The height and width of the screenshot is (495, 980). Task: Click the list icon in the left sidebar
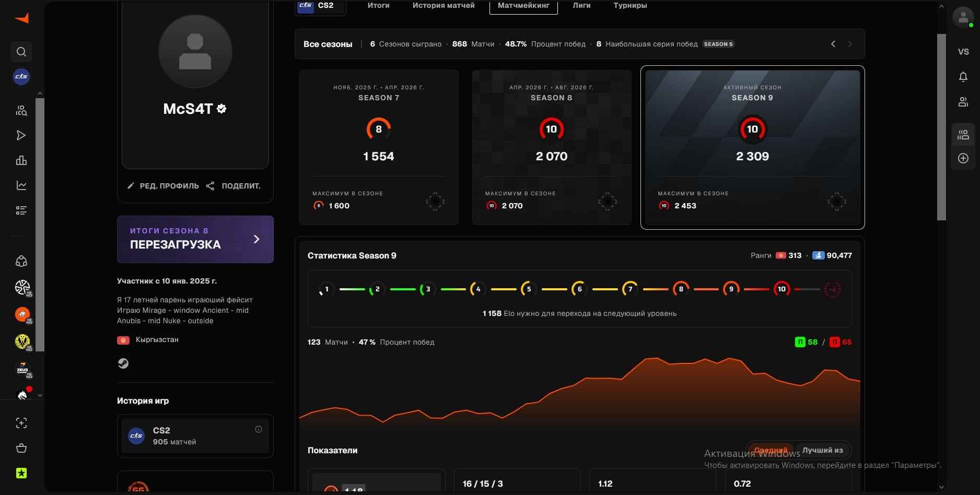pos(21,210)
